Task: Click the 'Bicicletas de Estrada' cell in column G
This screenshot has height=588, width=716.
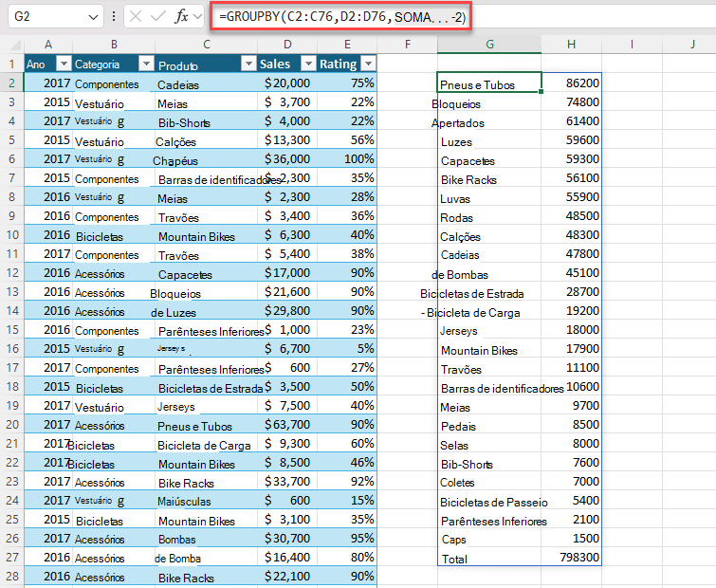Action: pyautogui.click(x=489, y=292)
